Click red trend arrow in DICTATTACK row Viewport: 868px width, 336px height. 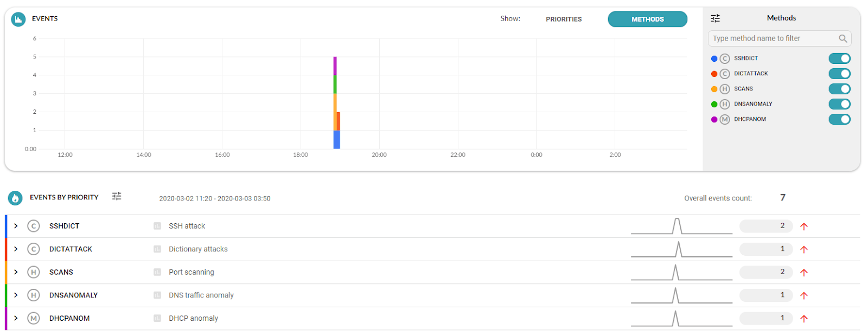[804, 249]
